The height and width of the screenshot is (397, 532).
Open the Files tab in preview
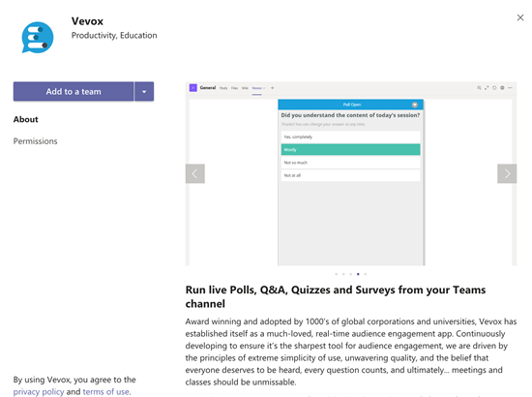click(234, 88)
